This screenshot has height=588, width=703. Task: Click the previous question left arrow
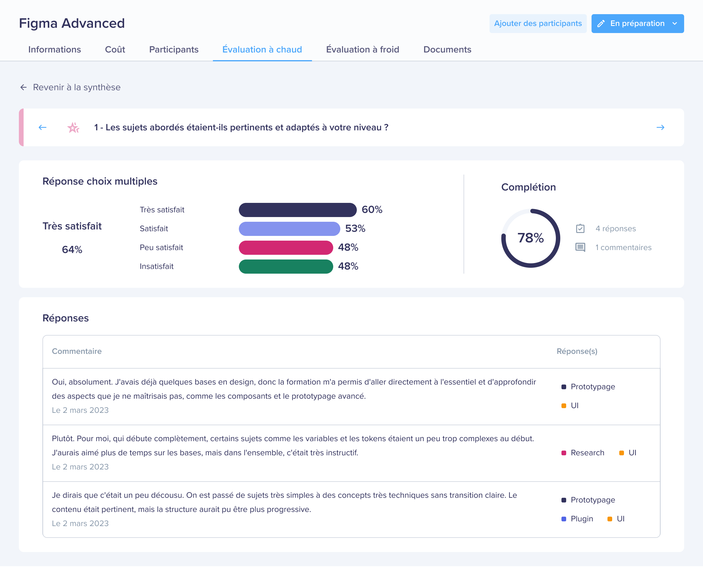[x=42, y=127]
